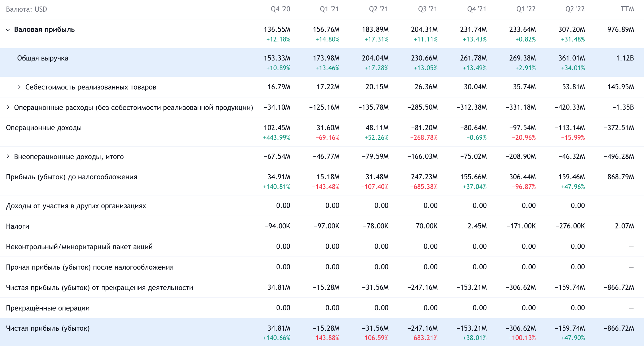The image size is (644, 346).
Task: Select the Q2 '22 column header
Action: pyautogui.click(x=575, y=9)
